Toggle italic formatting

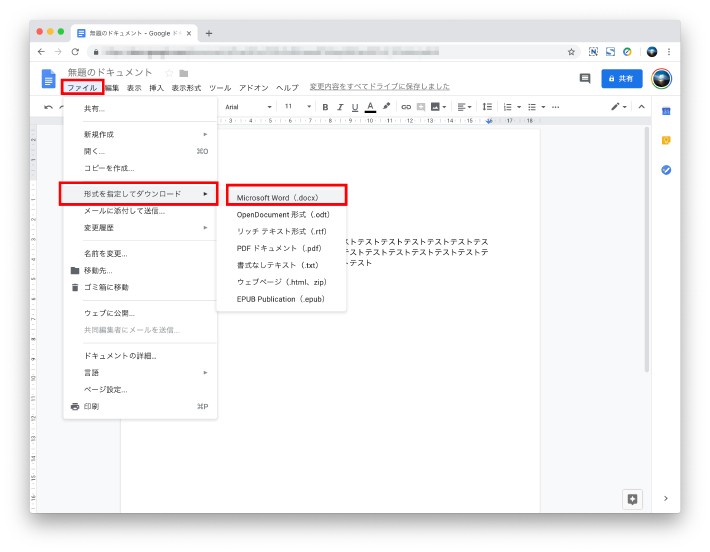click(x=340, y=107)
